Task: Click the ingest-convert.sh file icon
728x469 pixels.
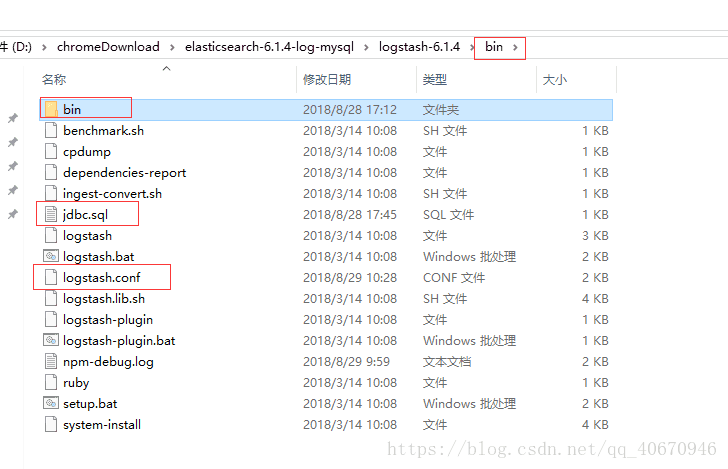Action: click(x=51, y=193)
